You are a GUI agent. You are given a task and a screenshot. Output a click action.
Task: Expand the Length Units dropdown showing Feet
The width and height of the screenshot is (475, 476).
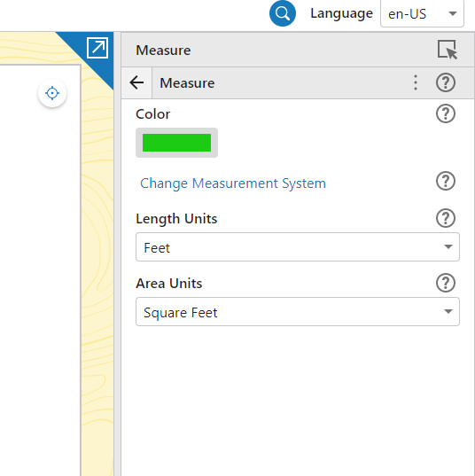tap(298, 247)
